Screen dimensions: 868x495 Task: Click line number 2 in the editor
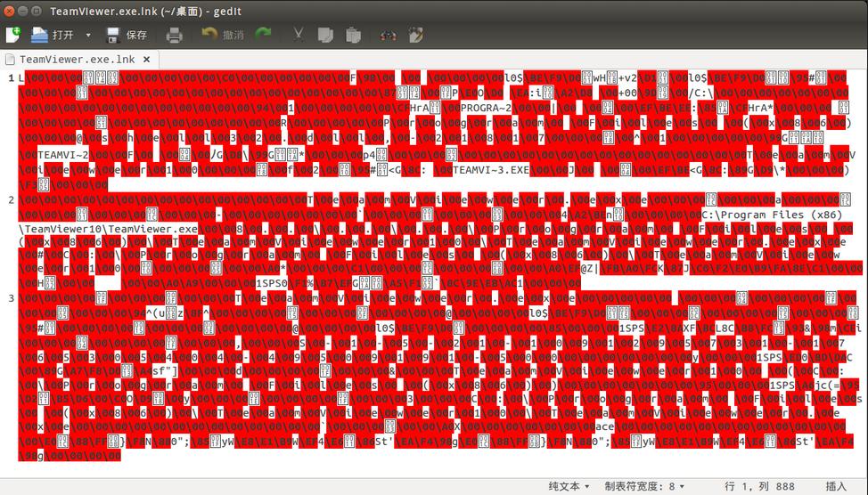pyautogui.click(x=11, y=199)
